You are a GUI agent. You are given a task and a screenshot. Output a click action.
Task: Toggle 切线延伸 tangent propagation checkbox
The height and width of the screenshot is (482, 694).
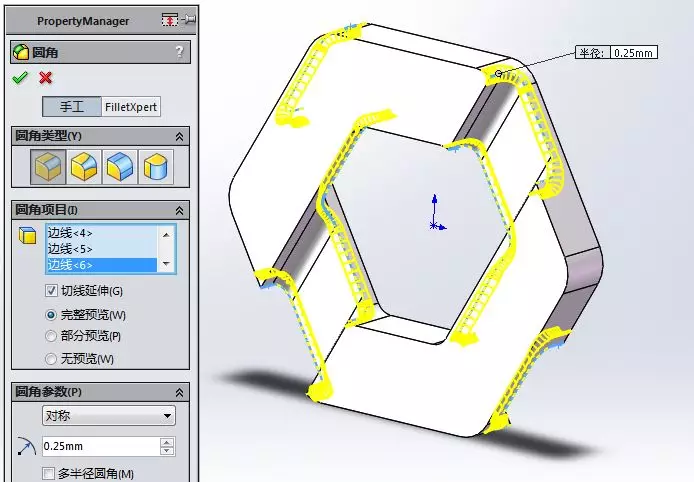click(x=51, y=290)
